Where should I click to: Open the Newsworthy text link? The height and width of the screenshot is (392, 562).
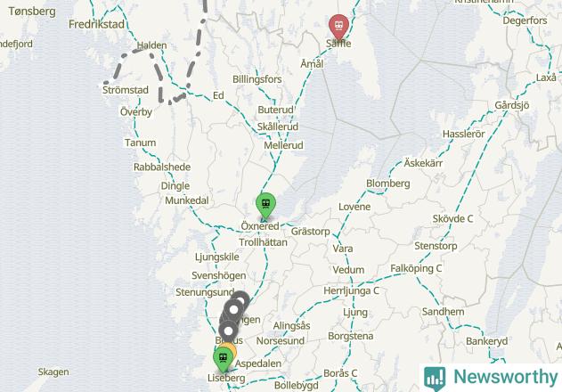[x=505, y=377]
